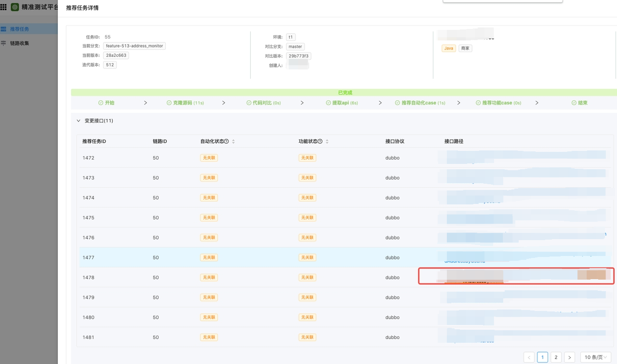Click the 提取api step check icon

coord(328,103)
